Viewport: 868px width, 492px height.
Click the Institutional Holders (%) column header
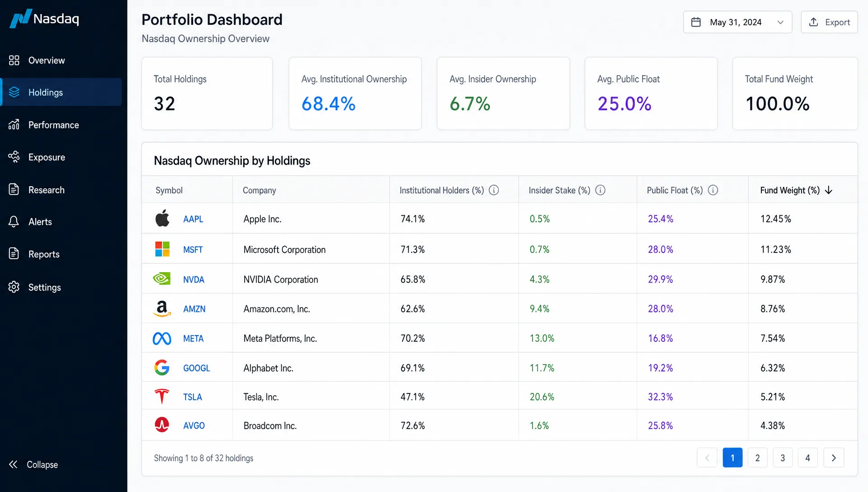[x=442, y=190]
